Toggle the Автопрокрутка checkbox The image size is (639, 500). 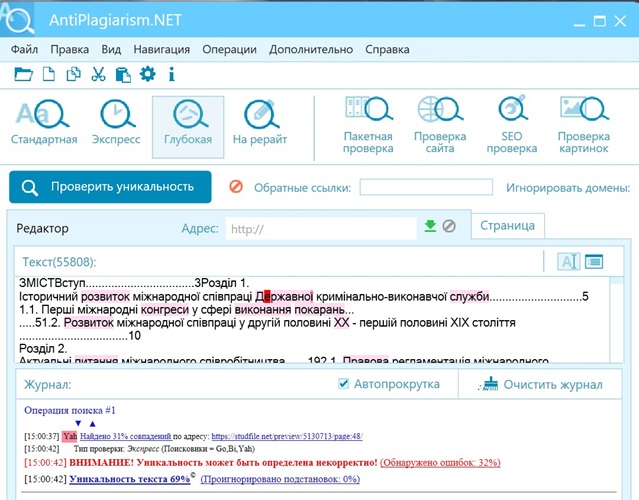tap(344, 383)
